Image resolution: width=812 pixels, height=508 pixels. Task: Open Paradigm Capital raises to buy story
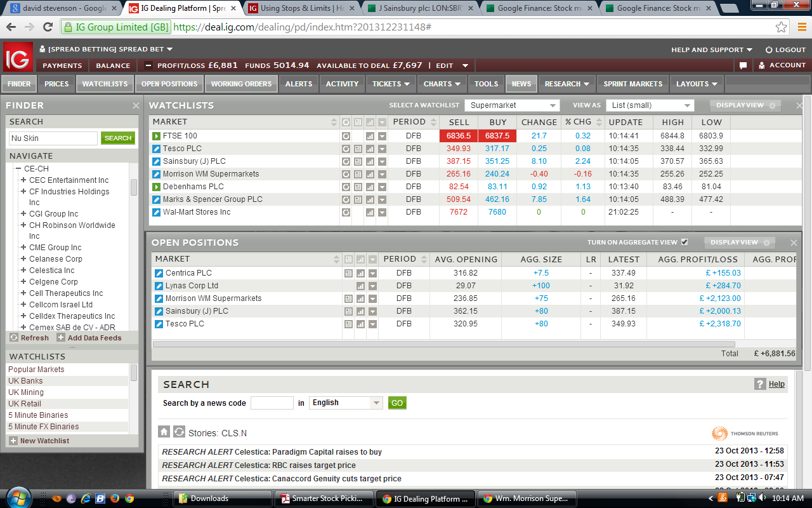click(272, 452)
